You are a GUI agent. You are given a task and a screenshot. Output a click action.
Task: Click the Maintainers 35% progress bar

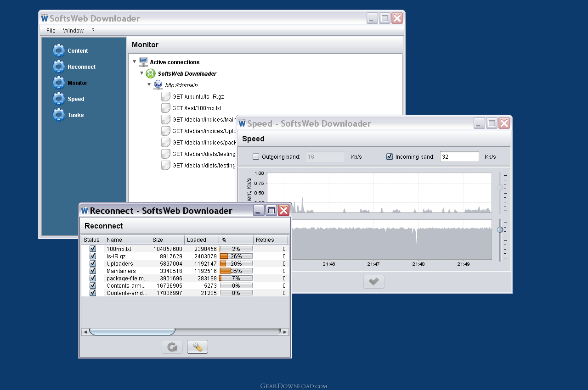tap(236, 271)
